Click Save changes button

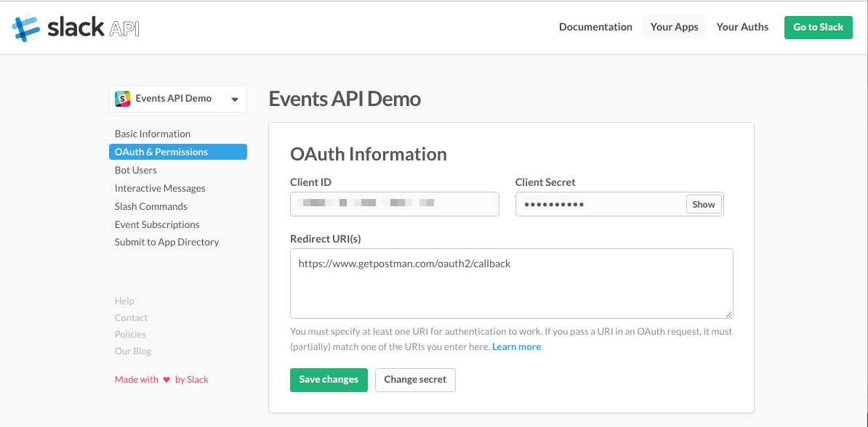329,380
